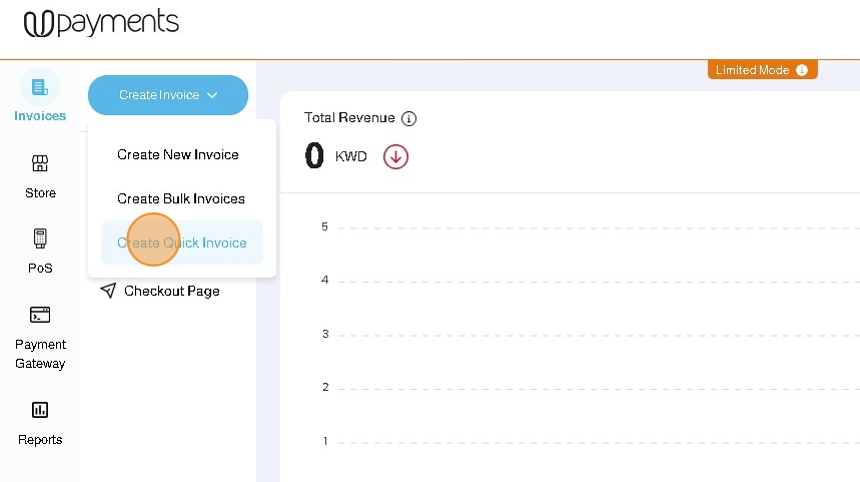
Task: Open the Checkout Page link
Action: [x=172, y=291]
